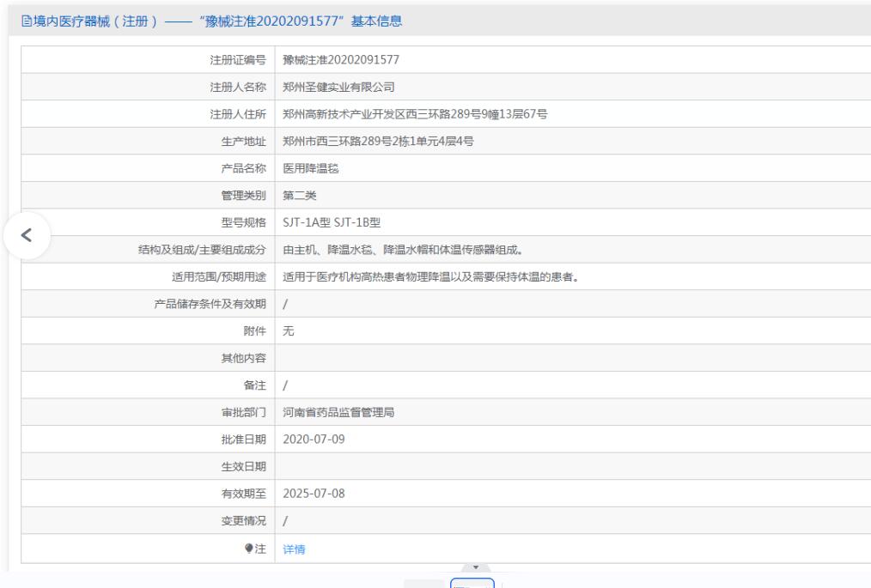This screenshot has width=871, height=588.
Task: Select expiry date 2025-07-08
Action: click(x=314, y=494)
